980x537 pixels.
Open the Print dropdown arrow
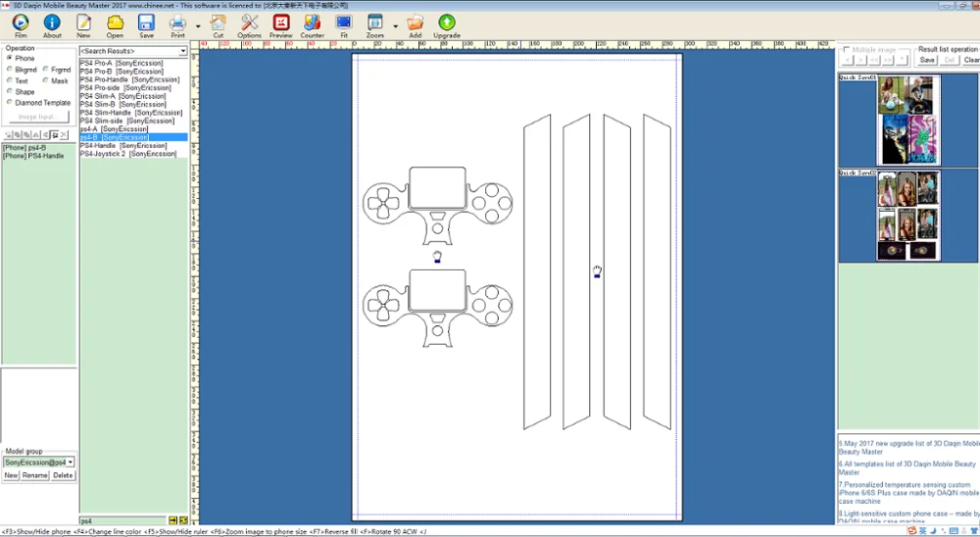pyautogui.click(x=198, y=26)
